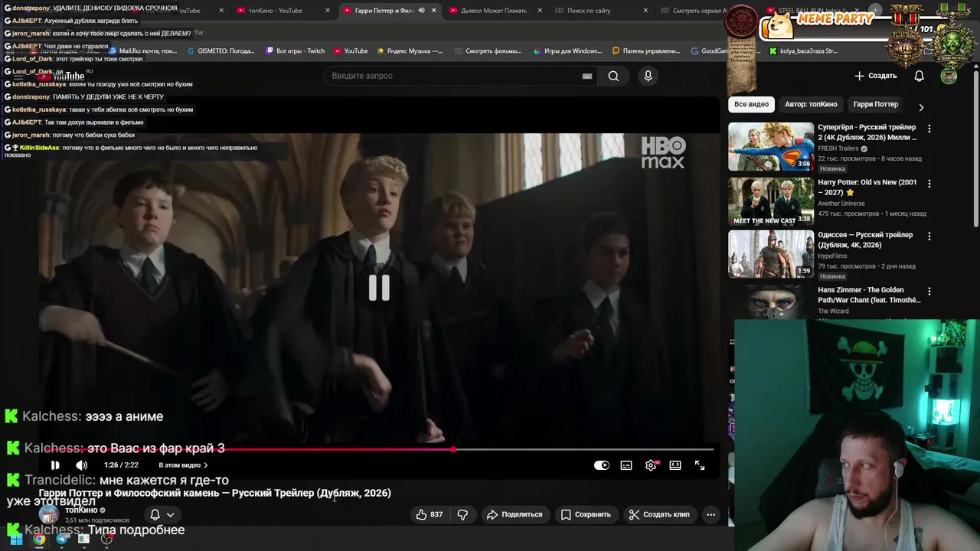980x551 pixels.
Task: Pause the video with the player pause button
Action: [55, 465]
